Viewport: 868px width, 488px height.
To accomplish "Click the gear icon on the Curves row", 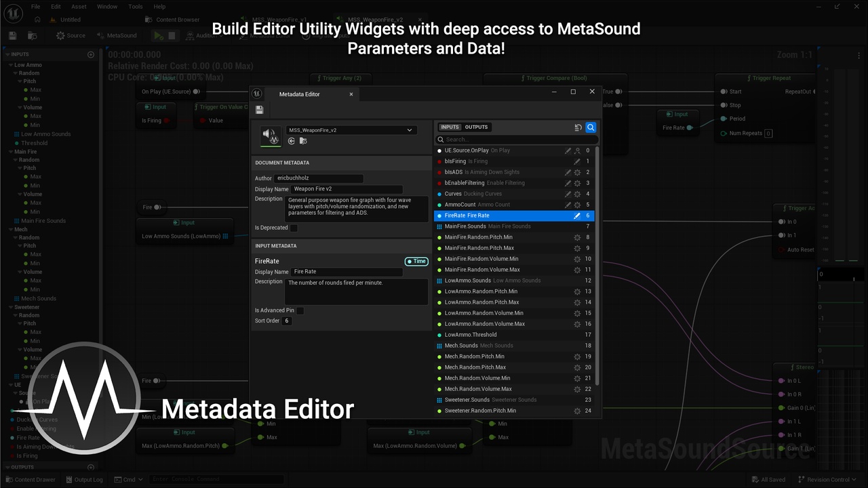I will (x=577, y=194).
